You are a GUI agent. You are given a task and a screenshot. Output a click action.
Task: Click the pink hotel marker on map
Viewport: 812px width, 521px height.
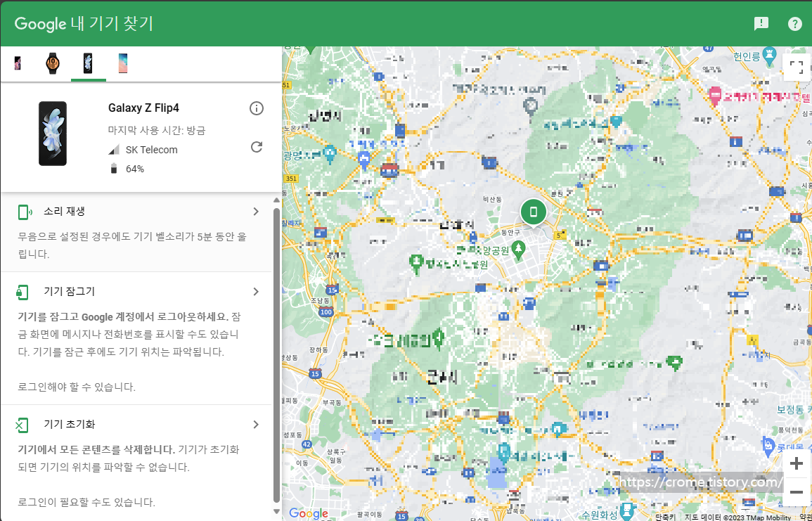(x=715, y=95)
